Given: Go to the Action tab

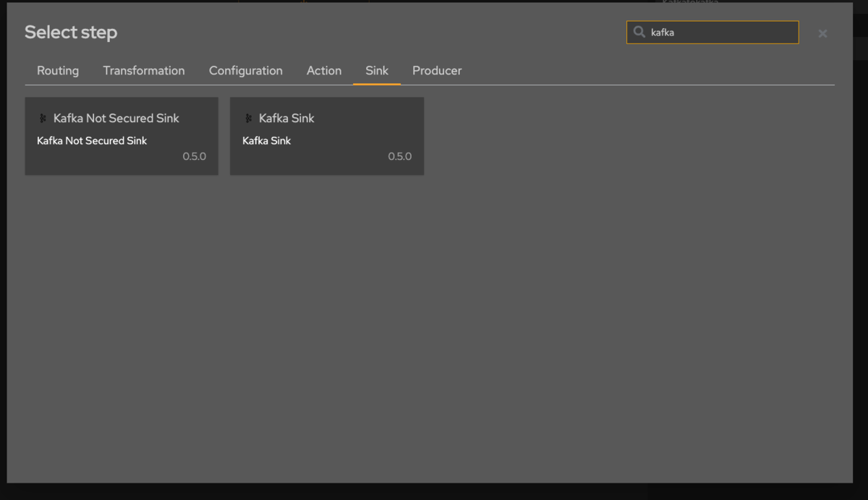Looking at the screenshot, I should pyautogui.click(x=324, y=70).
